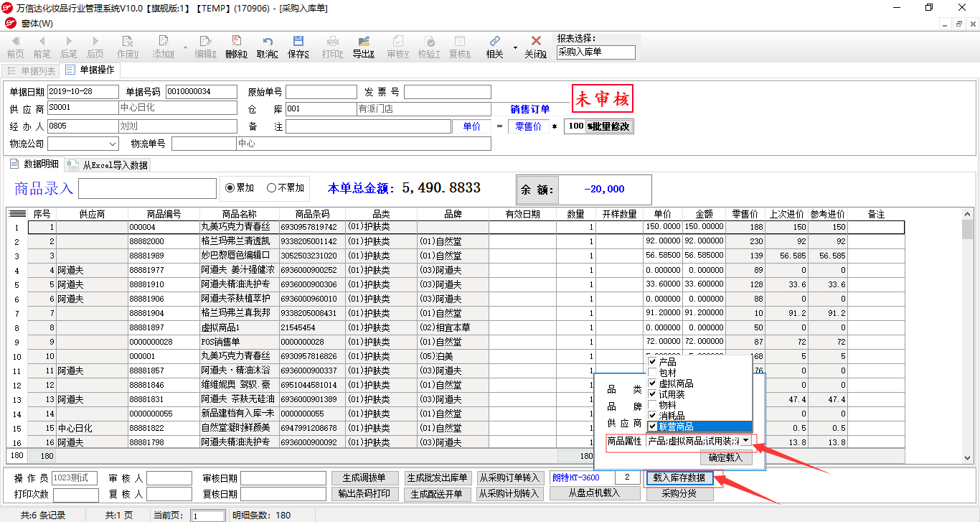Click the 从采购订单转入 button
Screen dimensions: 980x522
[x=509, y=478]
